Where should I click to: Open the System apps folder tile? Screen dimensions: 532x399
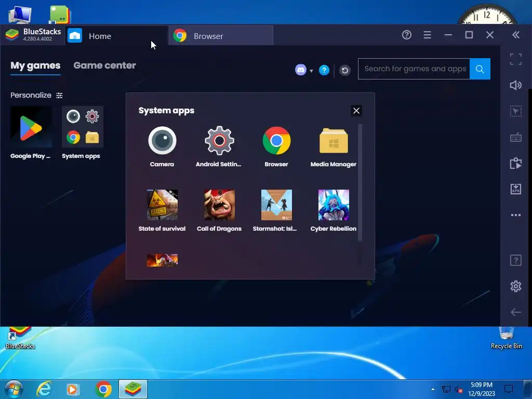point(83,127)
